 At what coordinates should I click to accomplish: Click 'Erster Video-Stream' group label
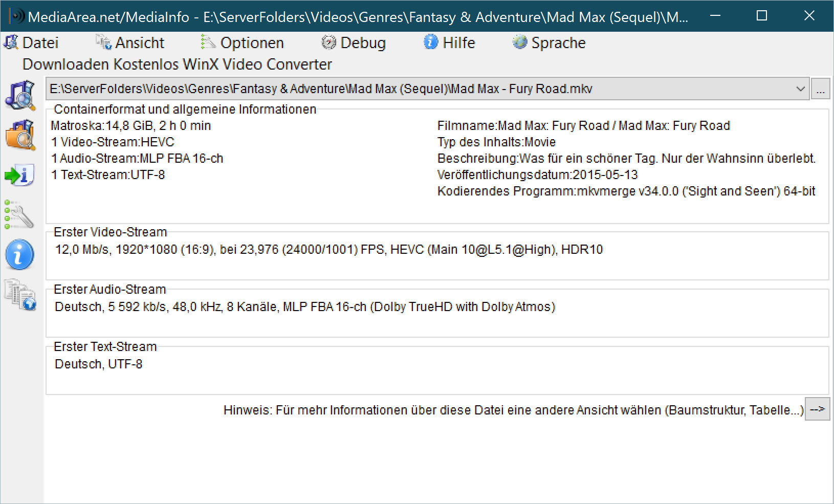click(x=111, y=232)
